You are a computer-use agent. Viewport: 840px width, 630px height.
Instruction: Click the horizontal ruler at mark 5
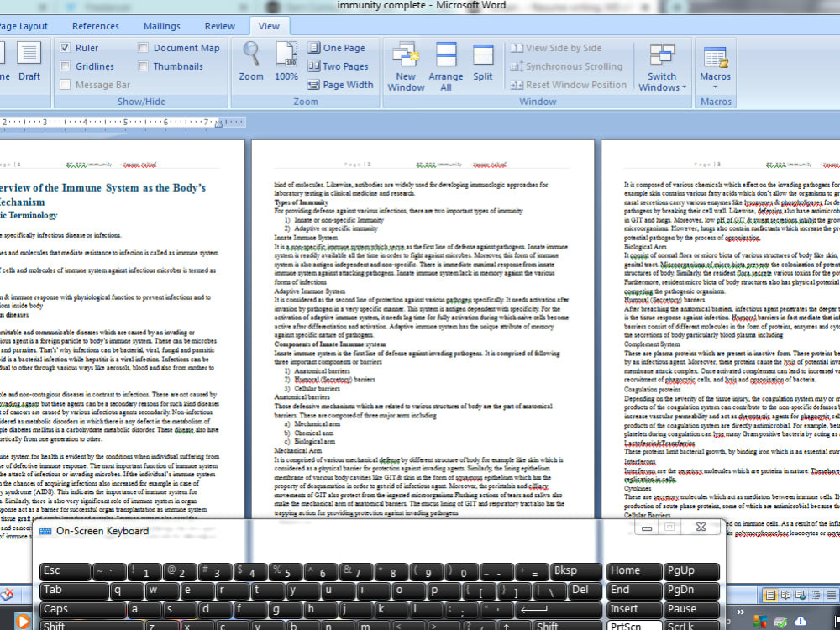[125, 123]
